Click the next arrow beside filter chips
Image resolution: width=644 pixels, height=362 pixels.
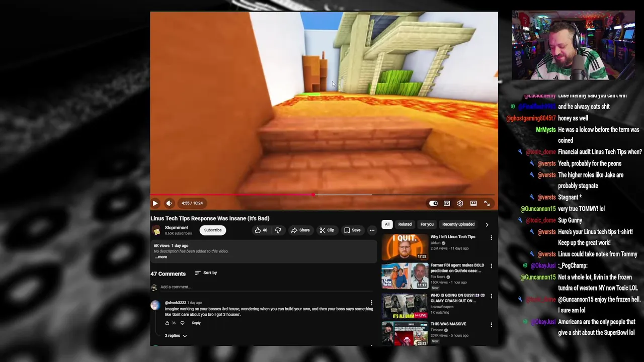click(487, 225)
